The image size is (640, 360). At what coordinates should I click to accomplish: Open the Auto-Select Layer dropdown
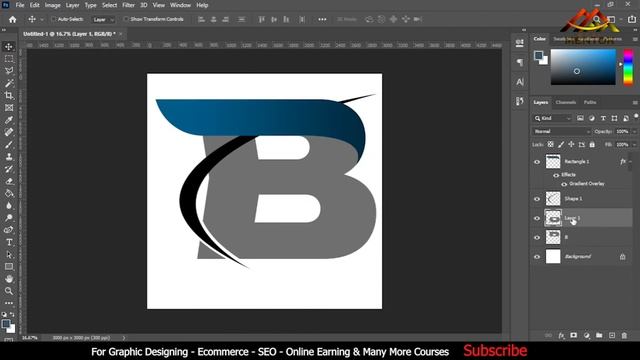coord(103,19)
